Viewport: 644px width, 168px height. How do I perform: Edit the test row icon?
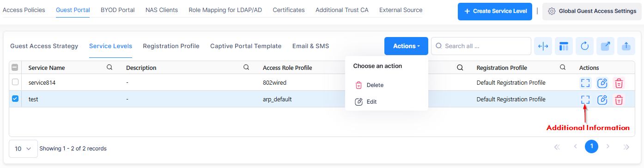[x=602, y=100]
